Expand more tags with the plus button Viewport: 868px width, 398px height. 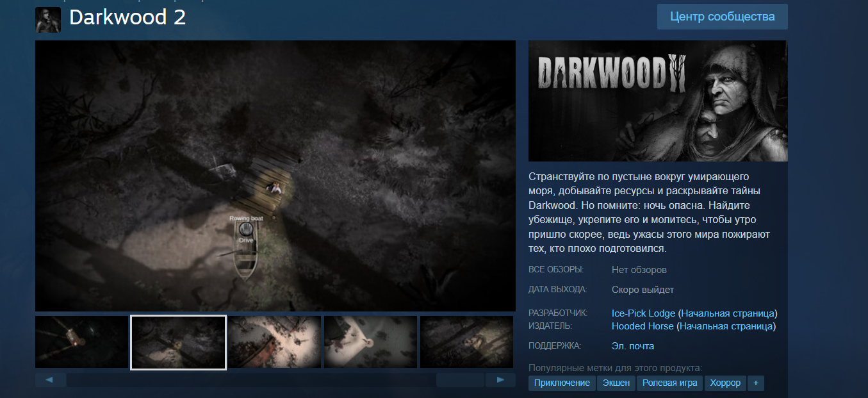(x=756, y=383)
